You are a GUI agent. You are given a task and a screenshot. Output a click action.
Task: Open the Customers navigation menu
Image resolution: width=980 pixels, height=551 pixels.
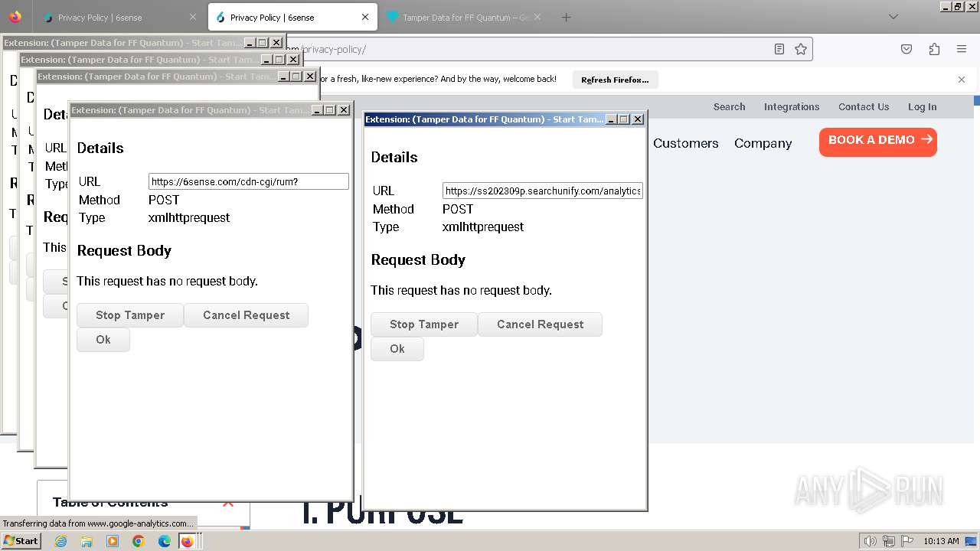[685, 143]
